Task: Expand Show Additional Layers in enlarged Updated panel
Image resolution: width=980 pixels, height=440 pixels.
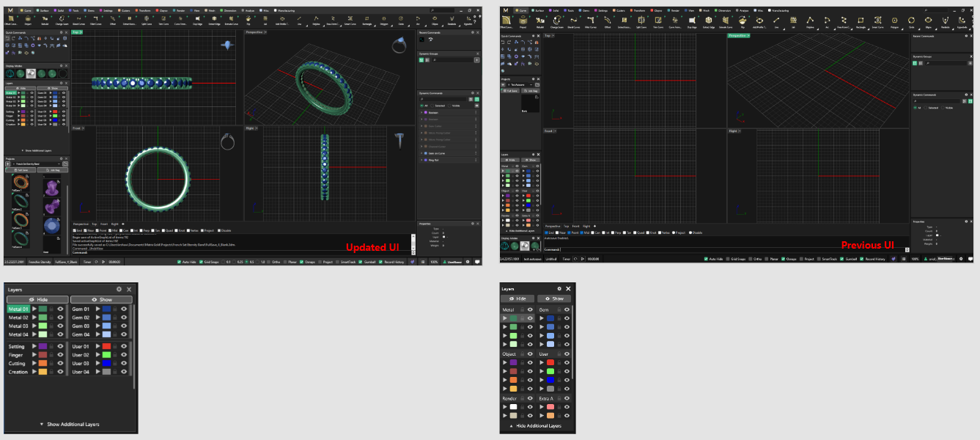Action: click(x=70, y=424)
